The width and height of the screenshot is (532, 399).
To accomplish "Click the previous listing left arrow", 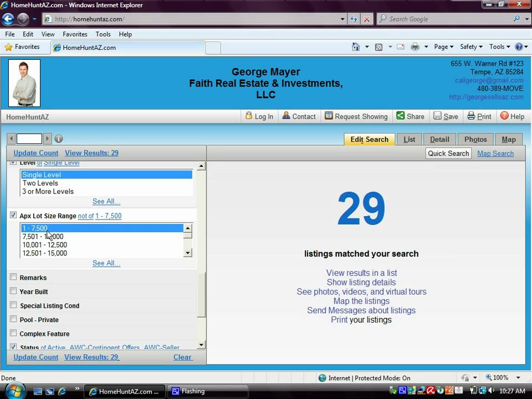I will point(11,139).
